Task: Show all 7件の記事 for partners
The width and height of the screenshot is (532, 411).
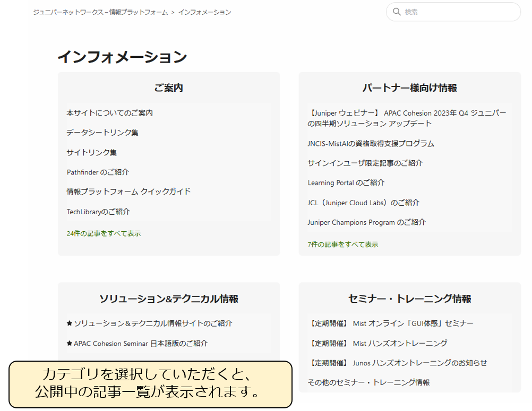Action: (342, 244)
